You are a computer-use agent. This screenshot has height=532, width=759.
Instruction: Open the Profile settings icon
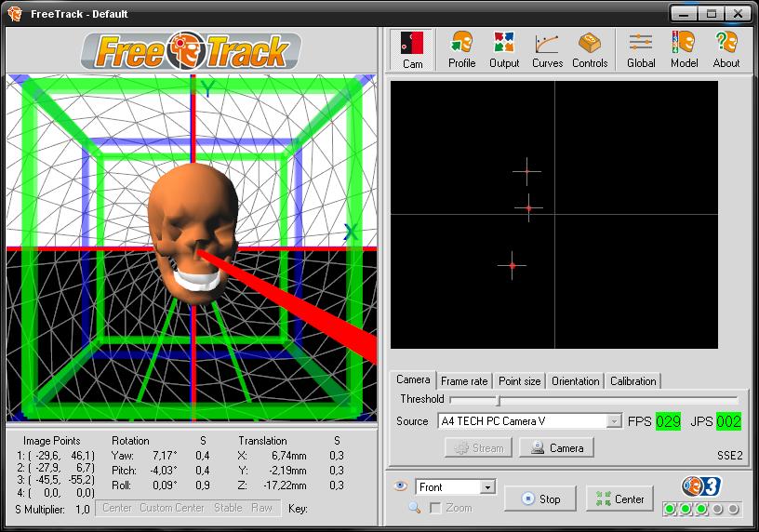click(461, 50)
